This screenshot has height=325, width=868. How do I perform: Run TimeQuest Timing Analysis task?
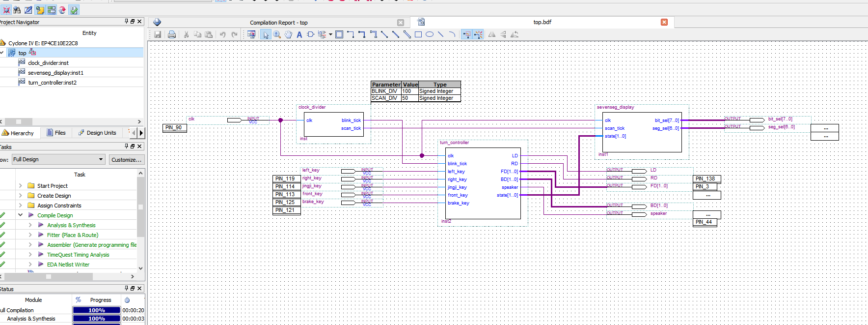78,255
